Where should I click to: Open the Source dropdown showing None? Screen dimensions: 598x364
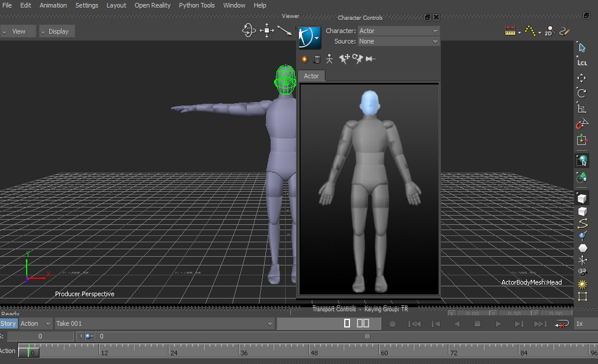tap(399, 41)
